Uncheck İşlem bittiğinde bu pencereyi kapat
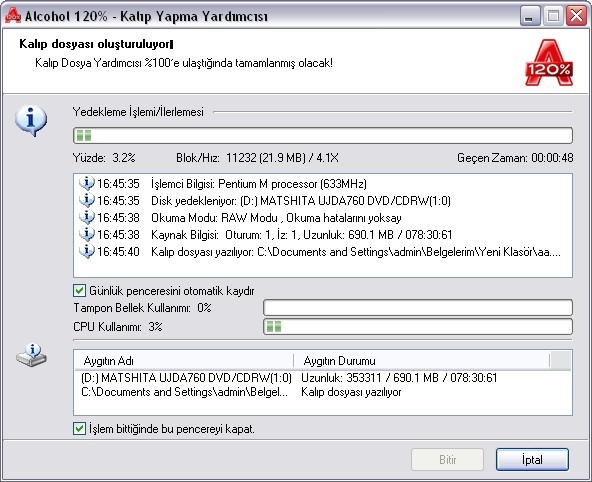 coord(79,429)
